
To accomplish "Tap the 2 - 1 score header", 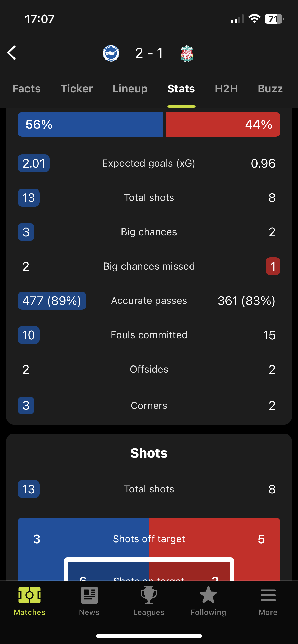I will [x=149, y=53].
